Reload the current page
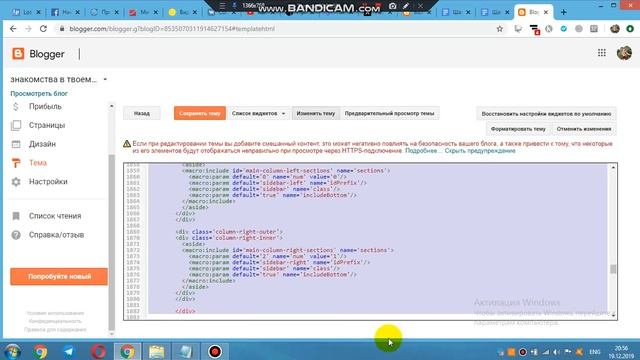Screen dimensions: 640x360 pyautogui.click(x=43, y=29)
